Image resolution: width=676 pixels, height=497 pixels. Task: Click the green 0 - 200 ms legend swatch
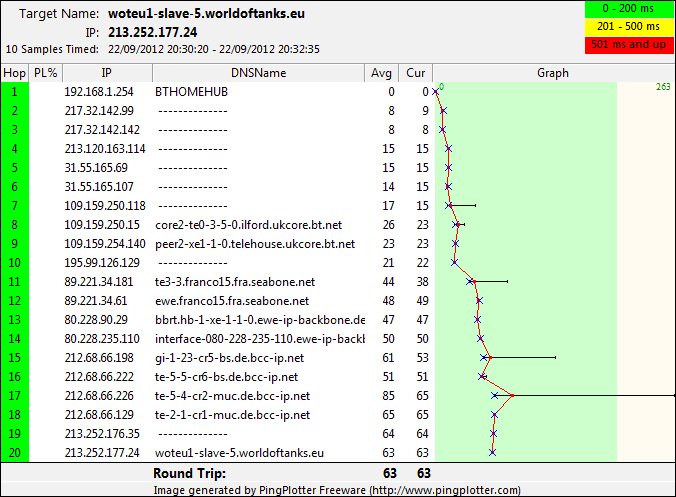pyautogui.click(x=629, y=9)
